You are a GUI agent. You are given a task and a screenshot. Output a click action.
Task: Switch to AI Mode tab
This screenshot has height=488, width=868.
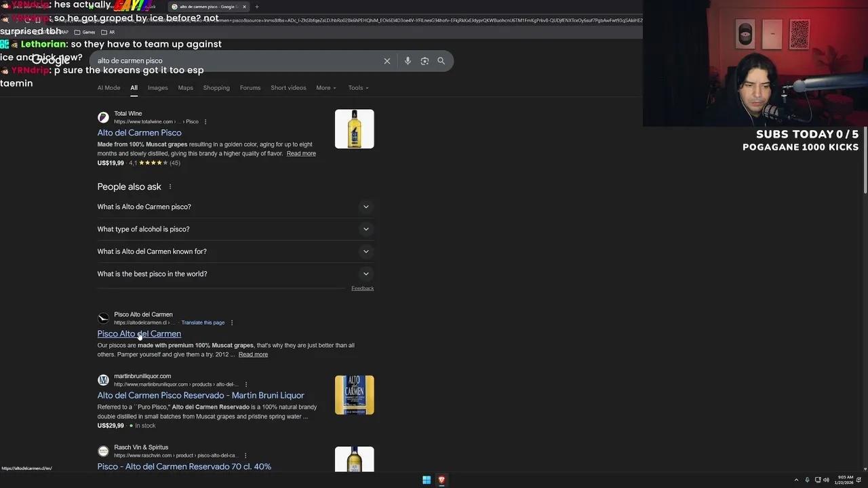[108, 87]
